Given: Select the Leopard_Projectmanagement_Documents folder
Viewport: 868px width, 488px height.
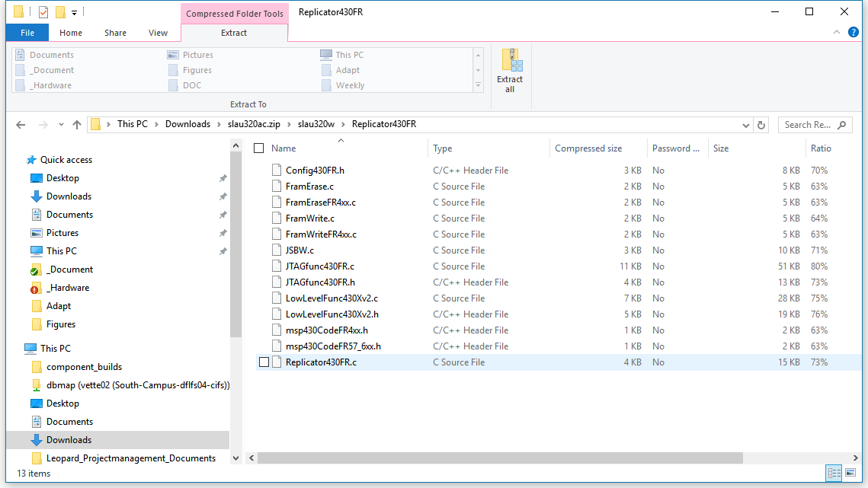Looking at the screenshot, I should (x=130, y=458).
